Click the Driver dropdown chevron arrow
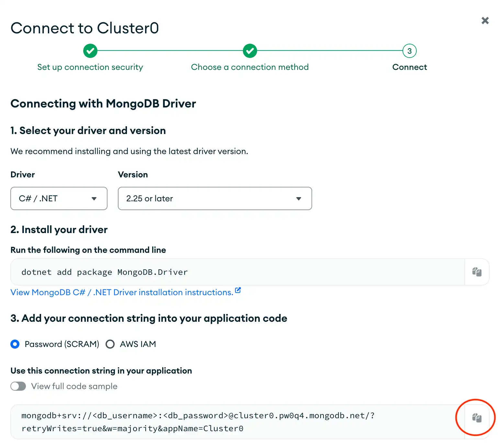 point(94,198)
